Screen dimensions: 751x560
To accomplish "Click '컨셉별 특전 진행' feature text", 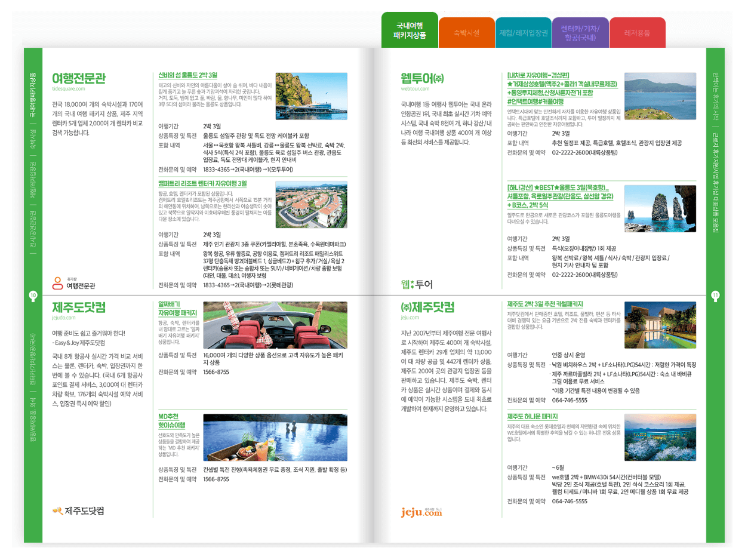I will point(275,470).
